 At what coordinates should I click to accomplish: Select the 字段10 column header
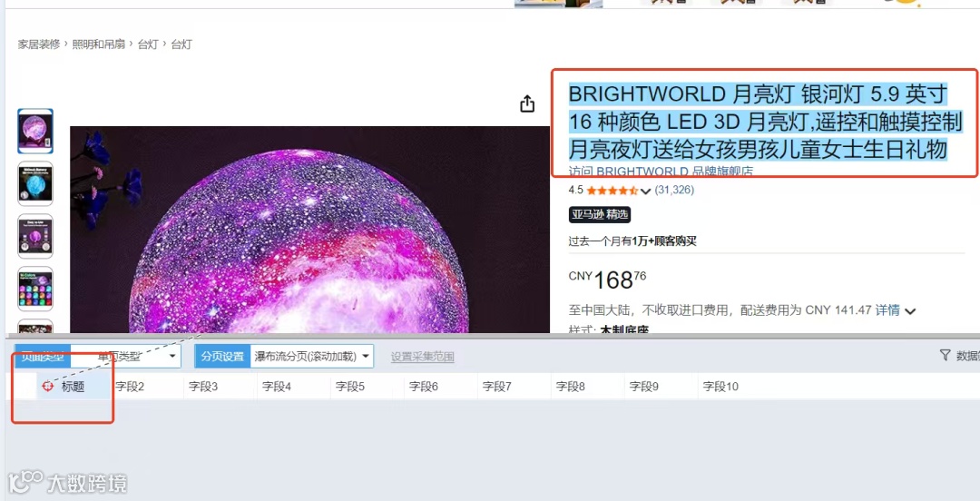tap(720, 387)
